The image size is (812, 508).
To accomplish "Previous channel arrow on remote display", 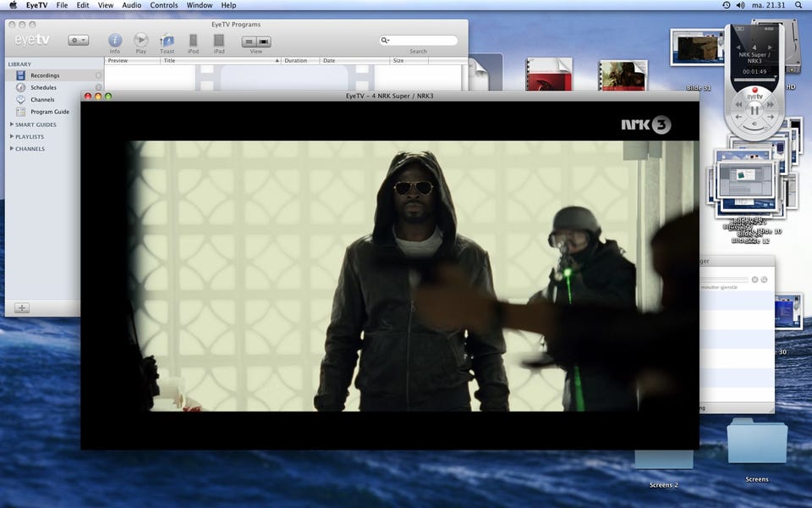I will [739, 47].
